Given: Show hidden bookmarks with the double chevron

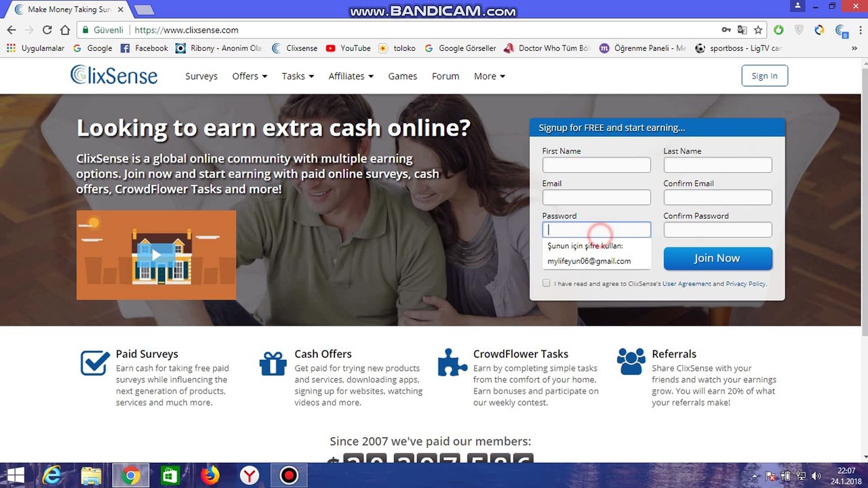Looking at the screenshot, I should 854,48.
